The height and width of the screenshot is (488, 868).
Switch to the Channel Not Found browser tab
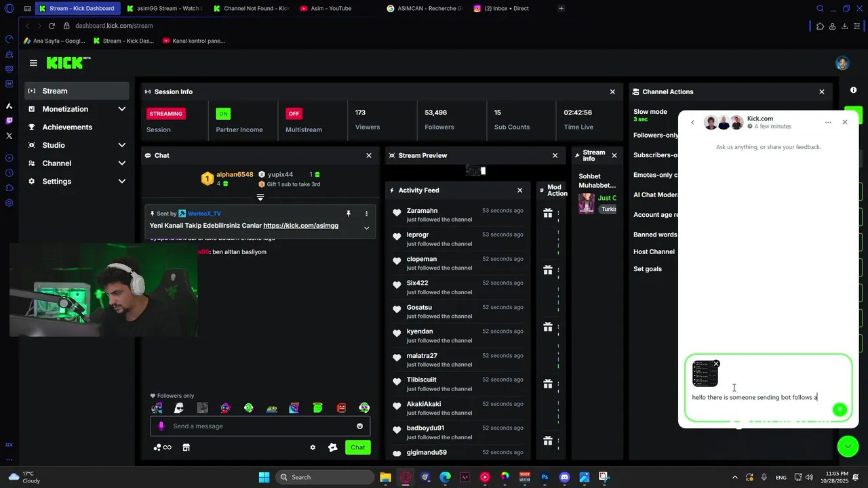(252, 9)
